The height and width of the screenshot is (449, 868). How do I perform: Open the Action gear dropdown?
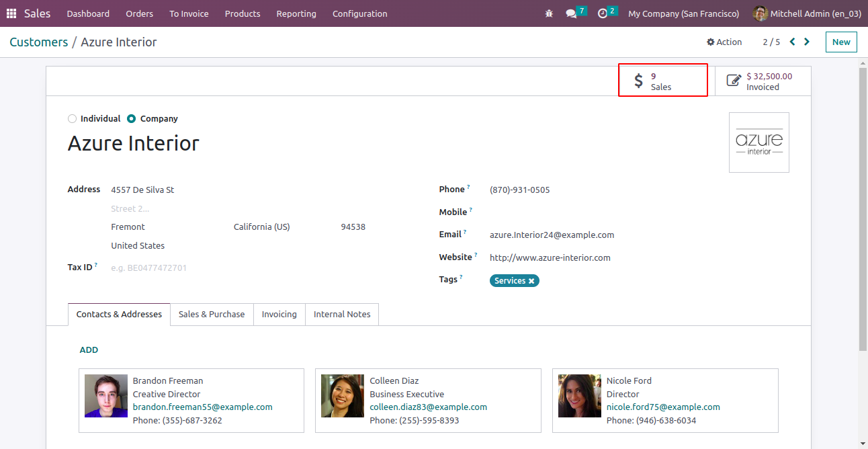pos(724,42)
